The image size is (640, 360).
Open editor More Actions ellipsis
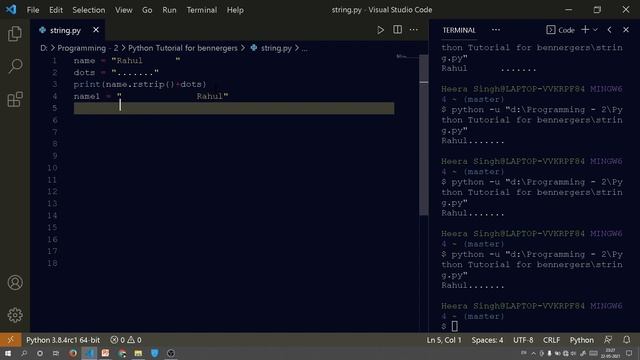[413, 30]
